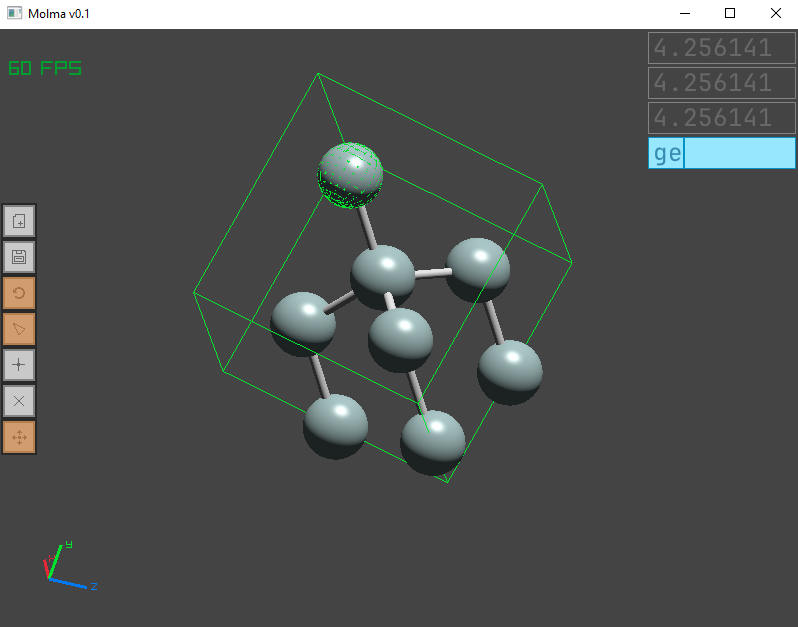The width and height of the screenshot is (798, 627).
Task: Click the Molma app icon in title bar
Action: [x=14, y=13]
